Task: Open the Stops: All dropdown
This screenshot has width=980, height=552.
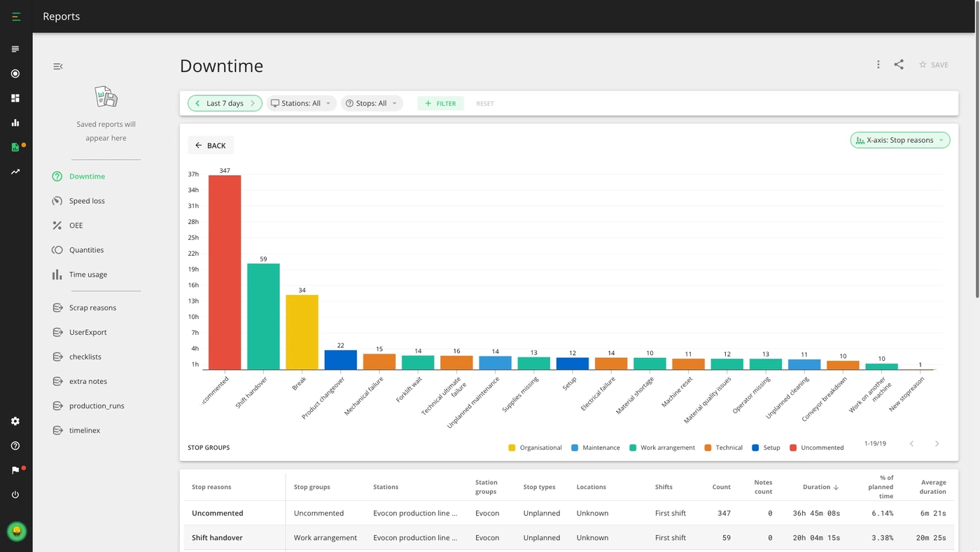Action: (372, 103)
